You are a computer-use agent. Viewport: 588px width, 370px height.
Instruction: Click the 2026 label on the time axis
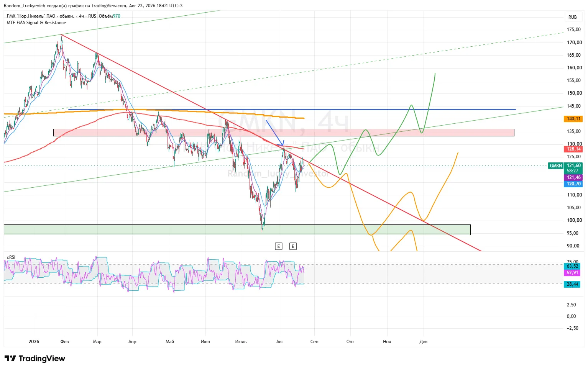[34, 342]
